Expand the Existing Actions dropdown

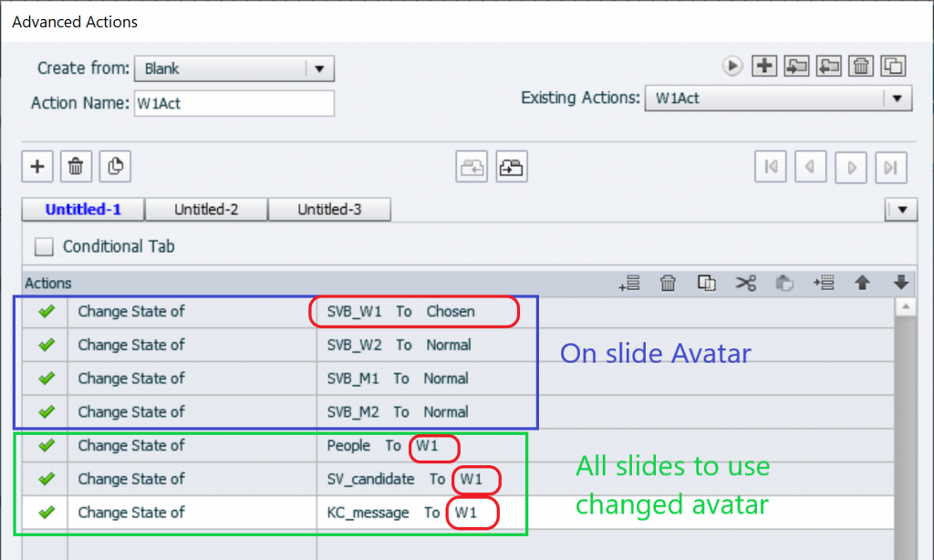(897, 99)
